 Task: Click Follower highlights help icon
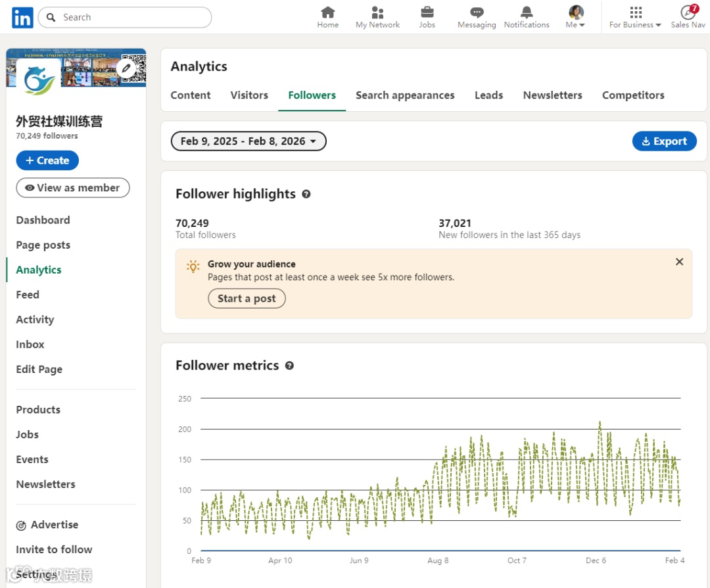[306, 194]
